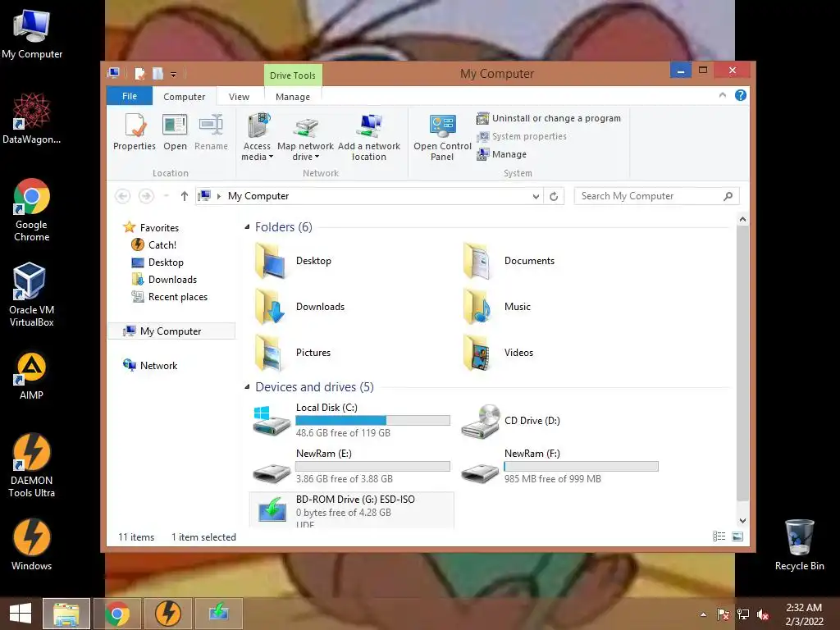
Task: Click the Windows Start button
Action: 21,614
